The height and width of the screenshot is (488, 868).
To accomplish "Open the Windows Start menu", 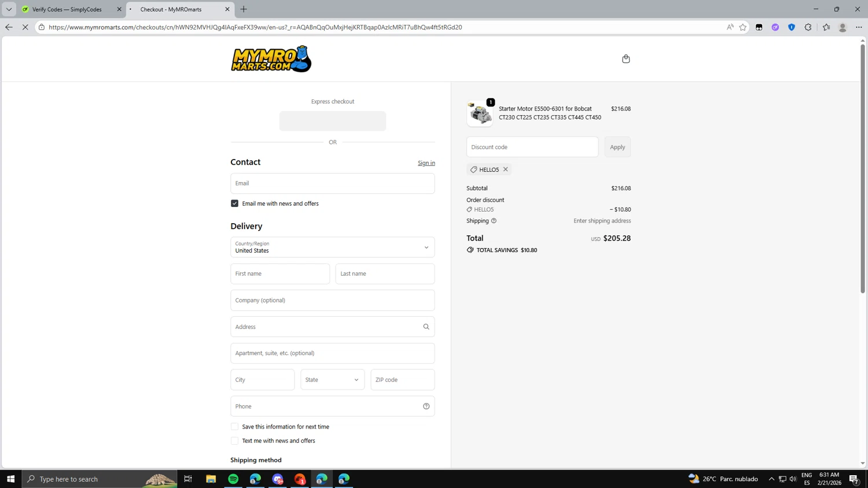I will click(10, 479).
